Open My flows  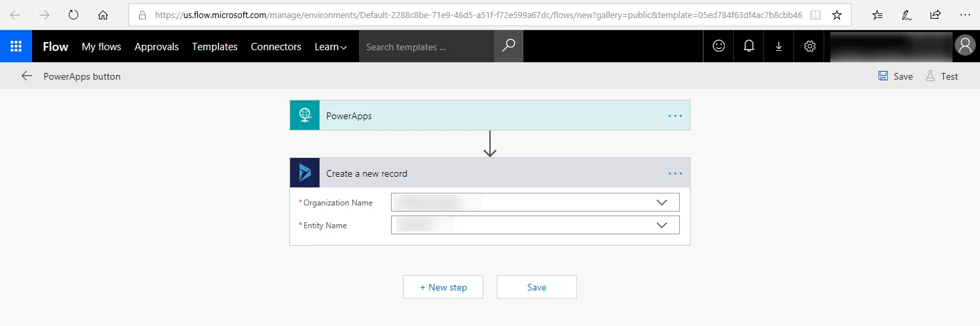coord(102,47)
